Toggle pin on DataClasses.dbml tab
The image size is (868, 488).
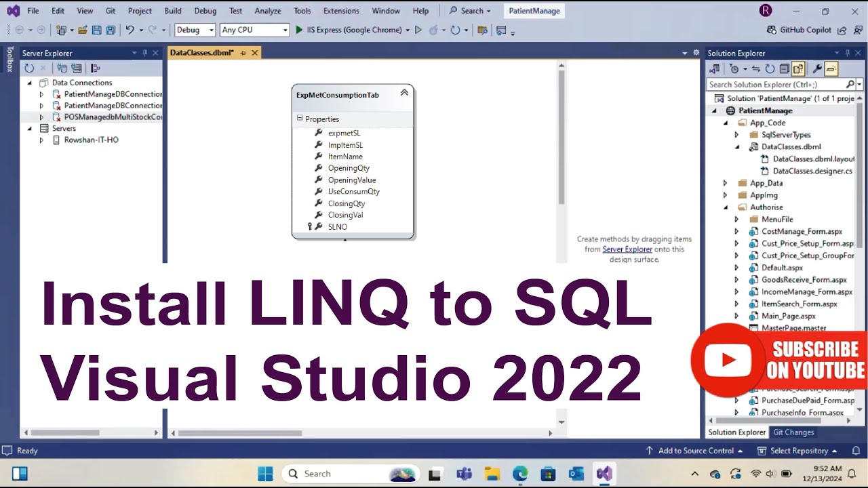pos(243,53)
